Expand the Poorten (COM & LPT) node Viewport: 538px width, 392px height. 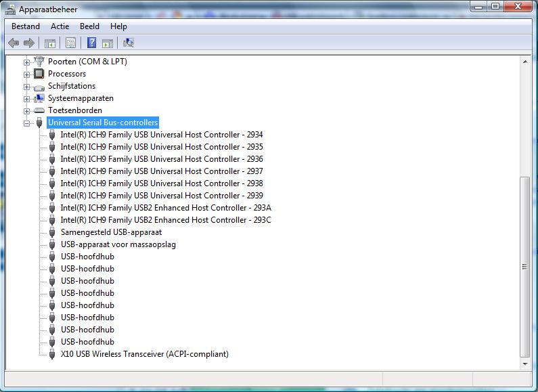[26, 62]
